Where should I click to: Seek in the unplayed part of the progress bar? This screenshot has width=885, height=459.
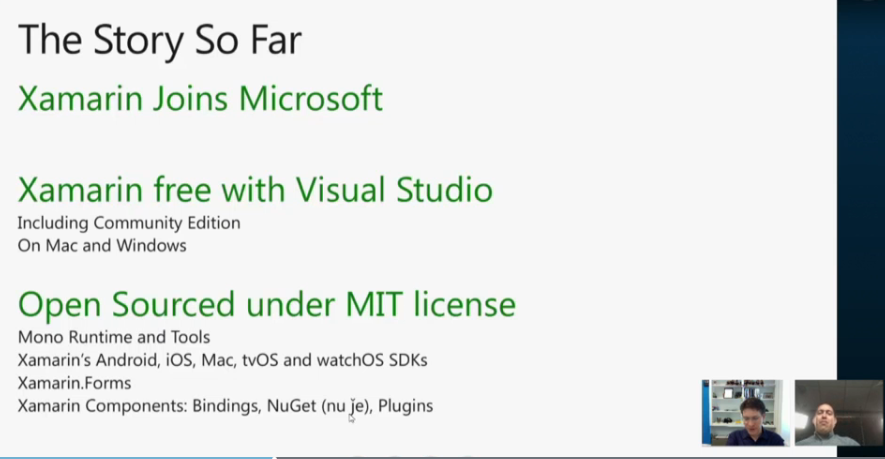(550, 457)
